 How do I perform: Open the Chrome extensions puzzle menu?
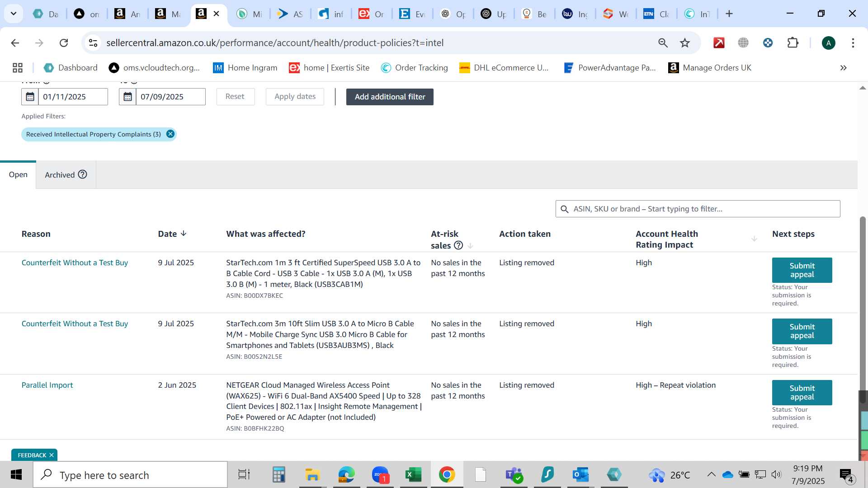tap(793, 43)
